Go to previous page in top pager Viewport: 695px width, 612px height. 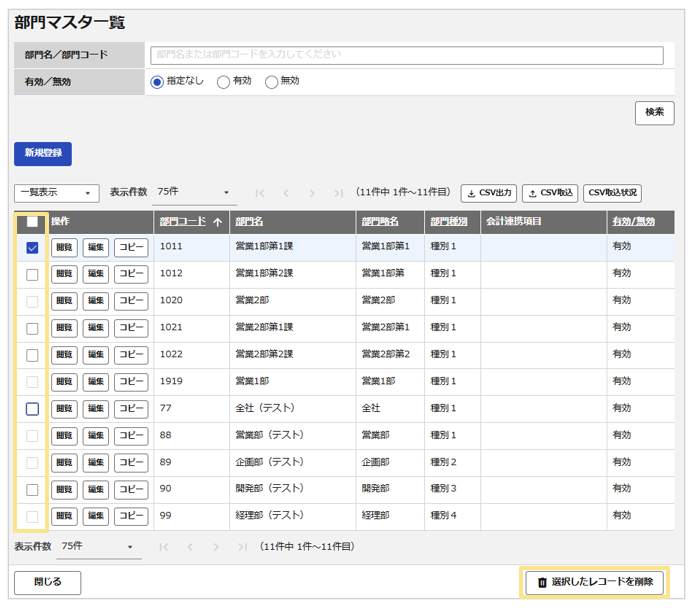point(286,193)
